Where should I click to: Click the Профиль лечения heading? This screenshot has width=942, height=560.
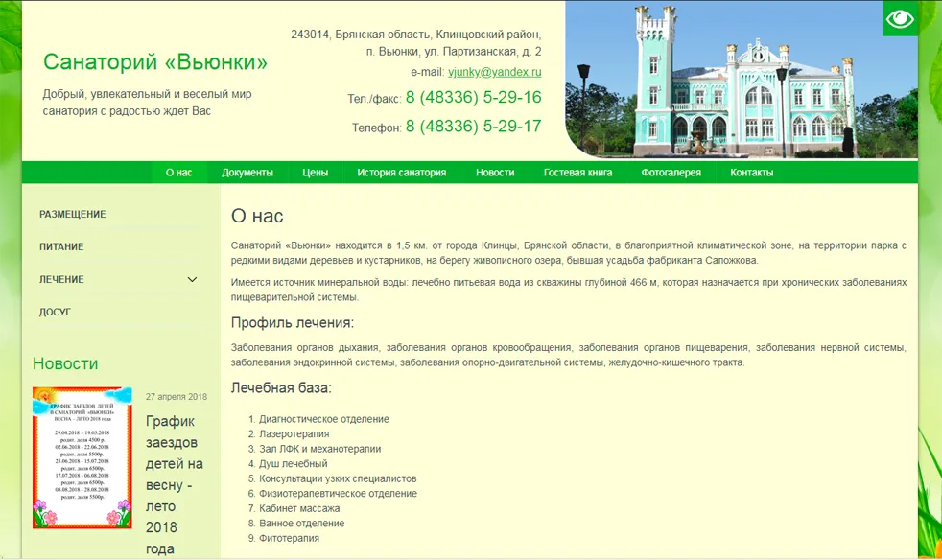293,322
